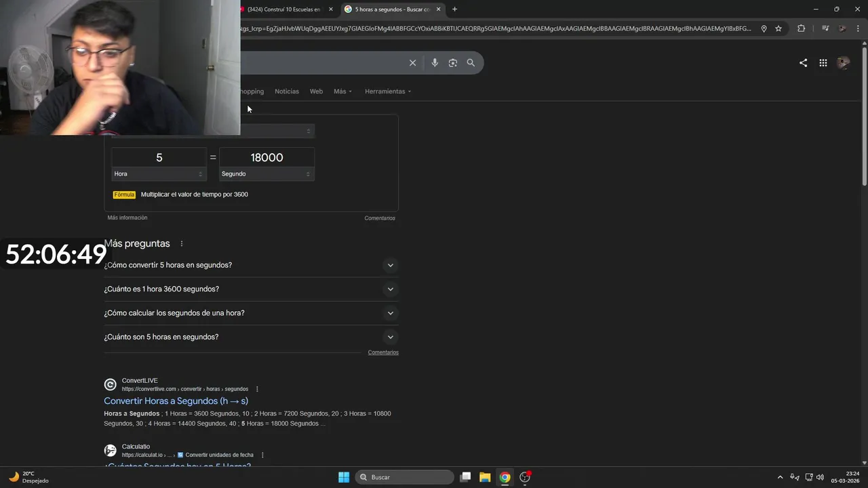Open the volume control in system tray
Screen dimensions: 868x488
(x=821, y=477)
